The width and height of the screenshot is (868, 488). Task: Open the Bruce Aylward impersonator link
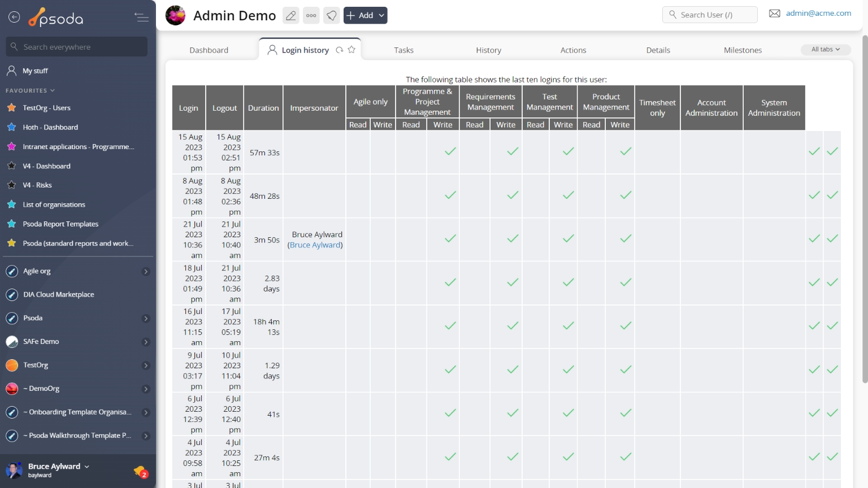pyautogui.click(x=315, y=245)
